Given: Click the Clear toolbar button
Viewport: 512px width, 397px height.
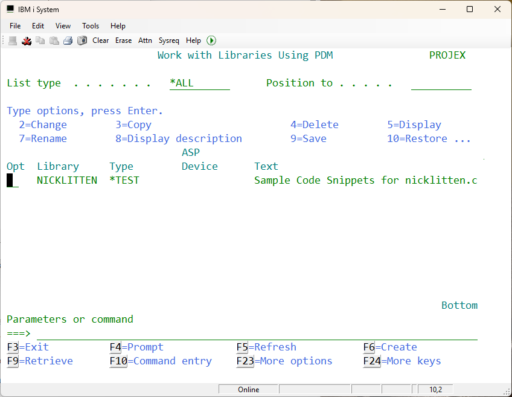Looking at the screenshot, I should click(101, 41).
